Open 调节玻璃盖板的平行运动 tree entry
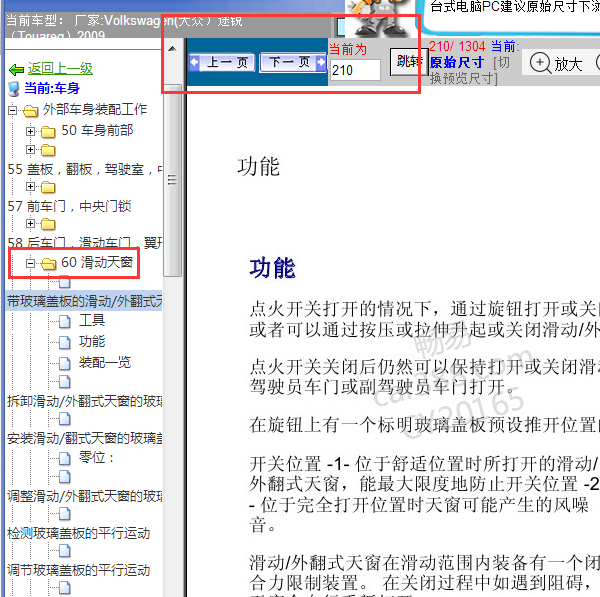The width and height of the screenshot is (600, 597). pyautogui.click(x=78, y=570)
